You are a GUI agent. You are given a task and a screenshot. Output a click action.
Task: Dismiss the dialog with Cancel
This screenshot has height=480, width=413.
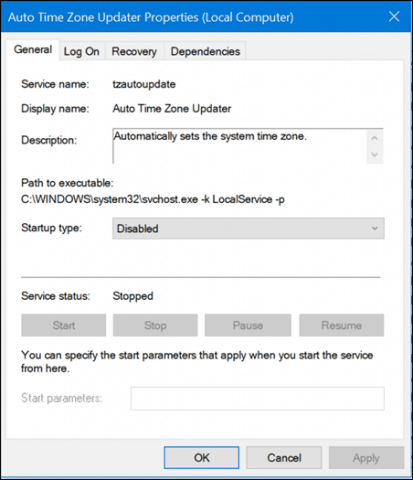[284, 458]
